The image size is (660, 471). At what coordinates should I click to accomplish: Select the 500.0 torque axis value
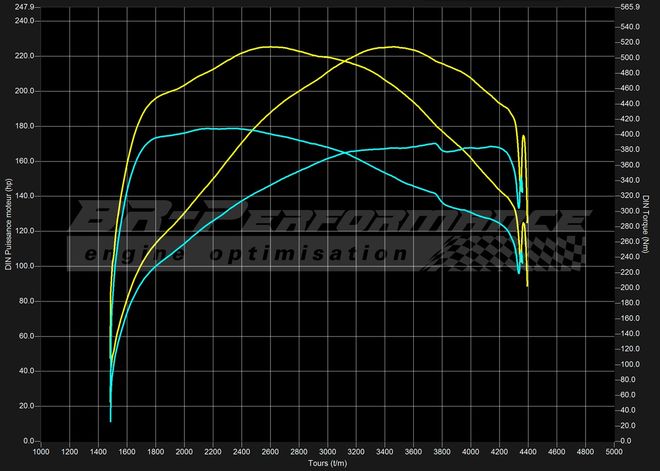coord(630,58)
